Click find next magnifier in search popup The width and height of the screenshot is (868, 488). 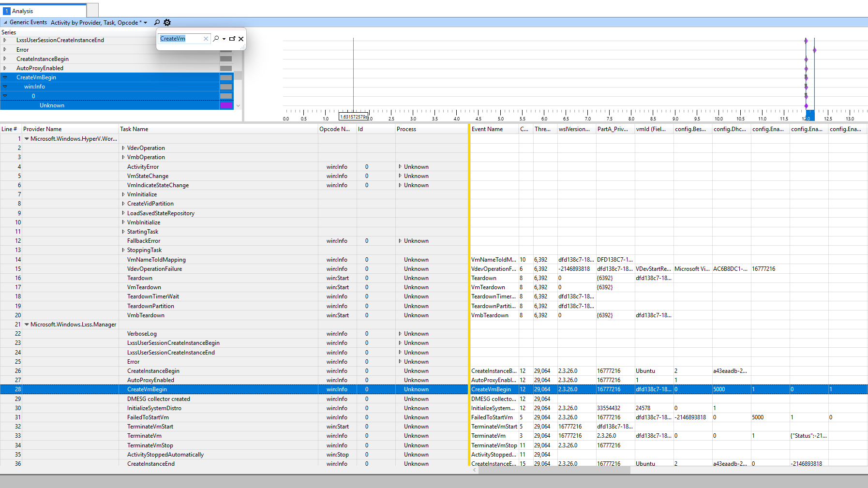(216, 39)
